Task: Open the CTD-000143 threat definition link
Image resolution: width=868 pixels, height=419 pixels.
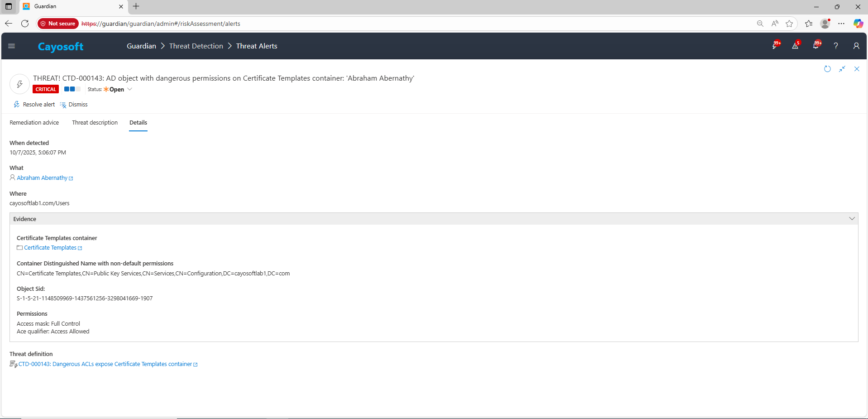Action: 105,364
